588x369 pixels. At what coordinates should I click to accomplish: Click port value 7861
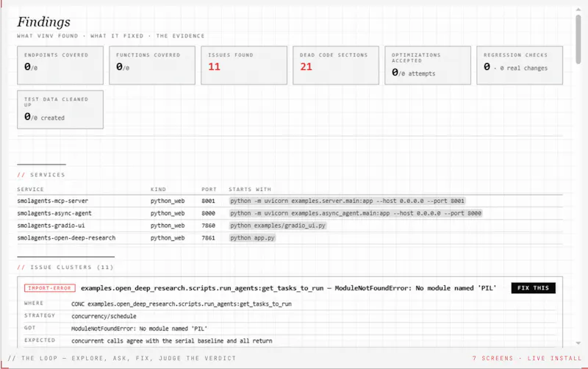(208, 238)
